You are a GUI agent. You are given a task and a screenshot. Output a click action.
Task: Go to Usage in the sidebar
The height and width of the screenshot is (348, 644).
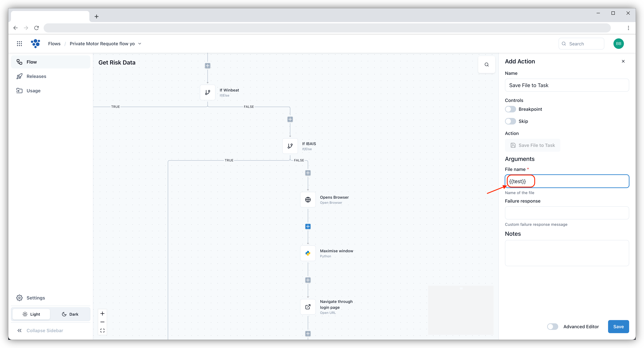[33, 91]
